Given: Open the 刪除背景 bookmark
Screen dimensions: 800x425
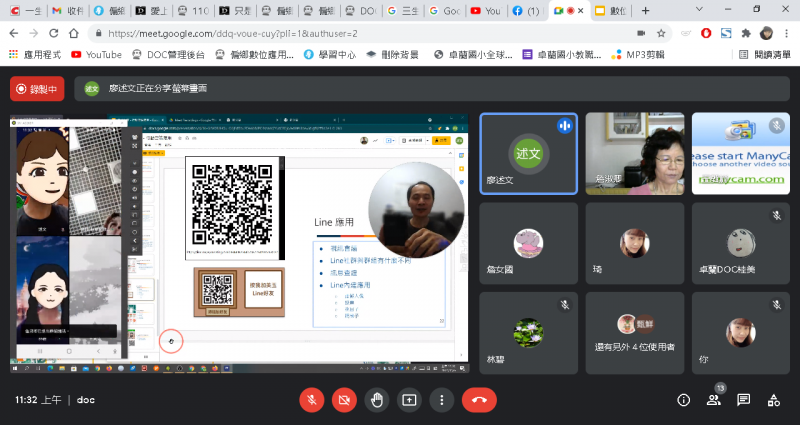Looking at the screenshot, I should (x=392, y=55).
